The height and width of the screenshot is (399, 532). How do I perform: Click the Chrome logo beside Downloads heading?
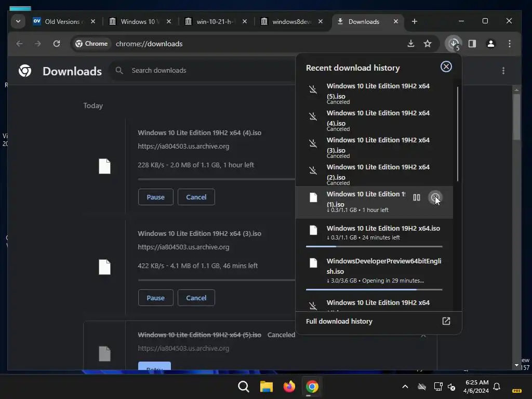25,71
